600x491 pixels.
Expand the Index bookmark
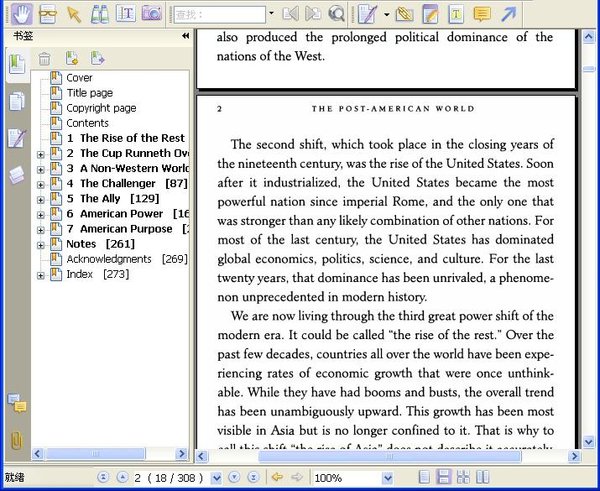coord(41,276)
